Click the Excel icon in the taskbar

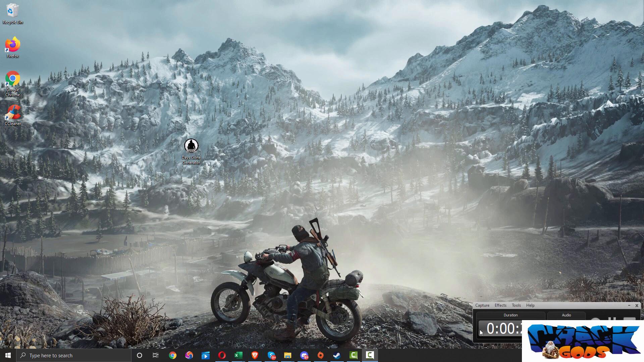point(238,355)
